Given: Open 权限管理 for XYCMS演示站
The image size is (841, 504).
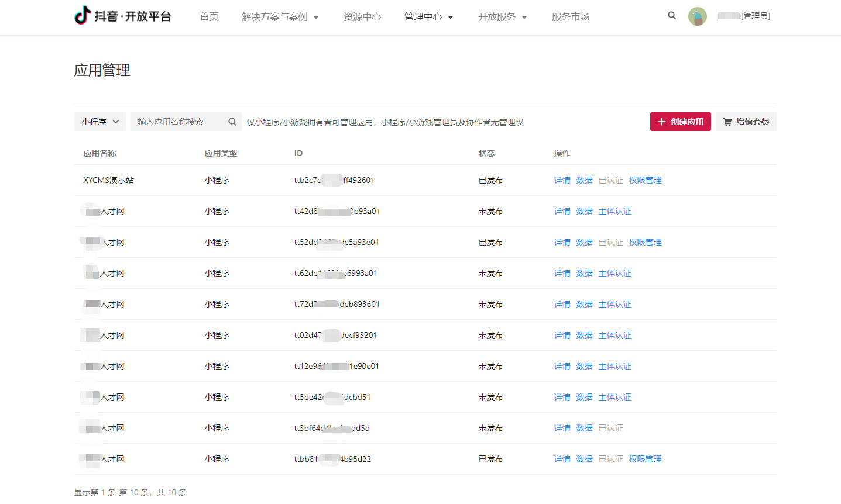Looking at the screenshot, I should [x=645, y=180].
